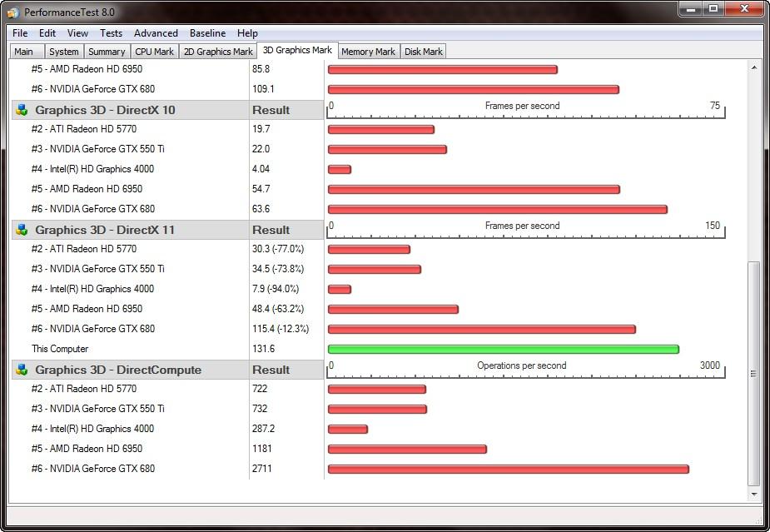The width and height of the screenshot is (770, 532).
Task: Click the Result column header for DirectX 11
Action: coord(271,230)
